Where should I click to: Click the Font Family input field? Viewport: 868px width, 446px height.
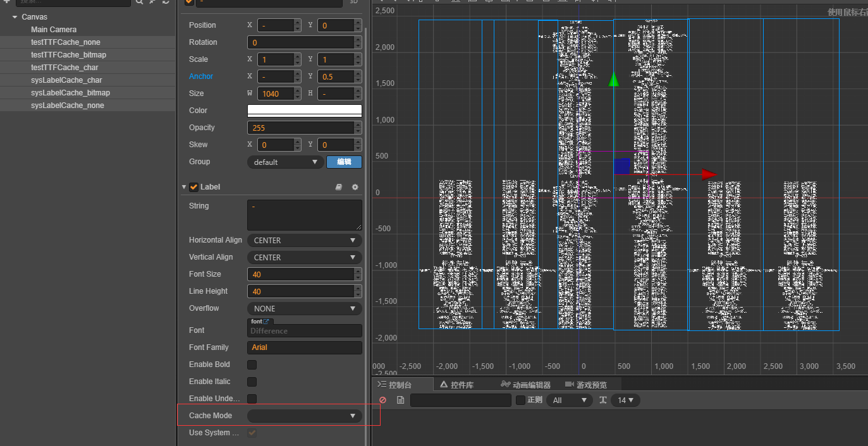click(x=304, y=347)
